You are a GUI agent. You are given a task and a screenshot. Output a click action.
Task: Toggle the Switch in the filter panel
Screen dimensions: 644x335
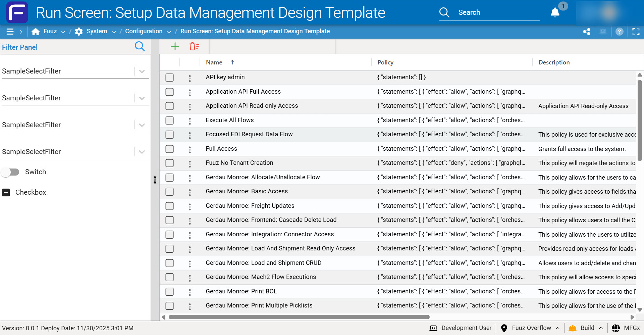click(x=10, y=172)
